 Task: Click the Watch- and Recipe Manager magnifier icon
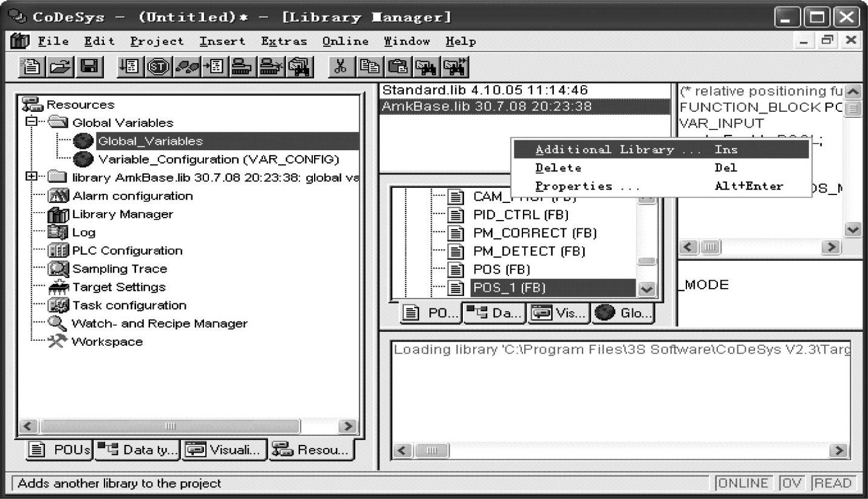58,323
